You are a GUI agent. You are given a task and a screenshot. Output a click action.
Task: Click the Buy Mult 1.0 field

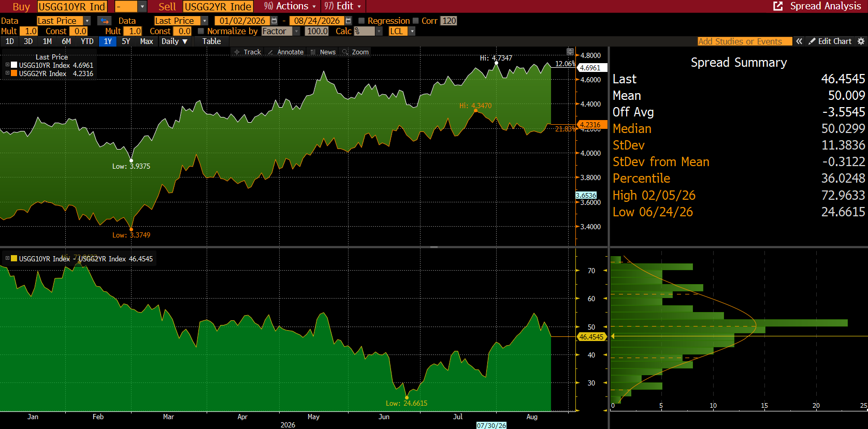point(29,31)
